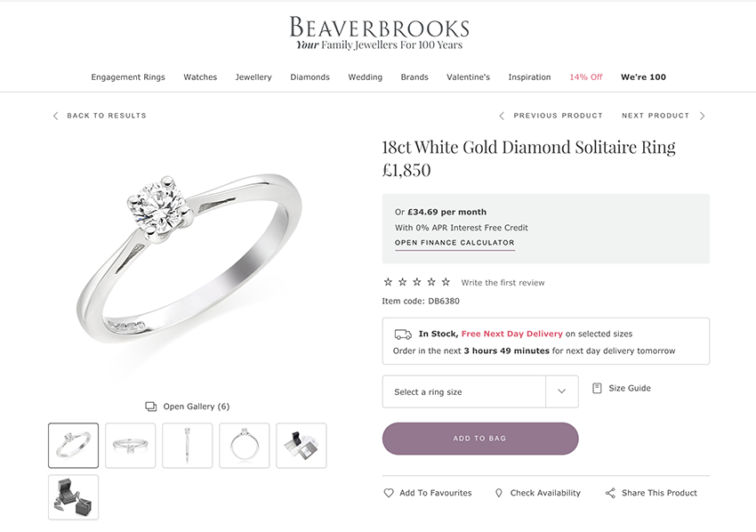The height and width of the screenshot is (532, 756).
Task: Click the first star rating icon
Action: (388, 281)
